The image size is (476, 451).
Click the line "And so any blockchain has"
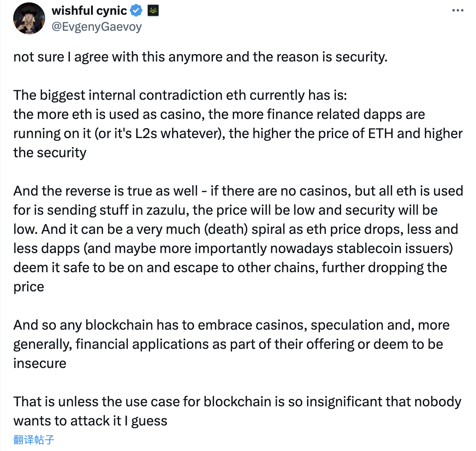click(231, 325)
